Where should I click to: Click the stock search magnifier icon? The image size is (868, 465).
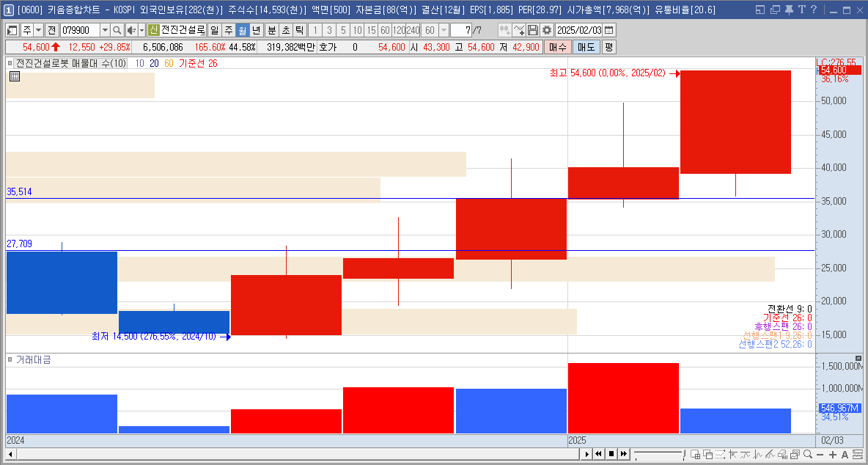point(117,31)
